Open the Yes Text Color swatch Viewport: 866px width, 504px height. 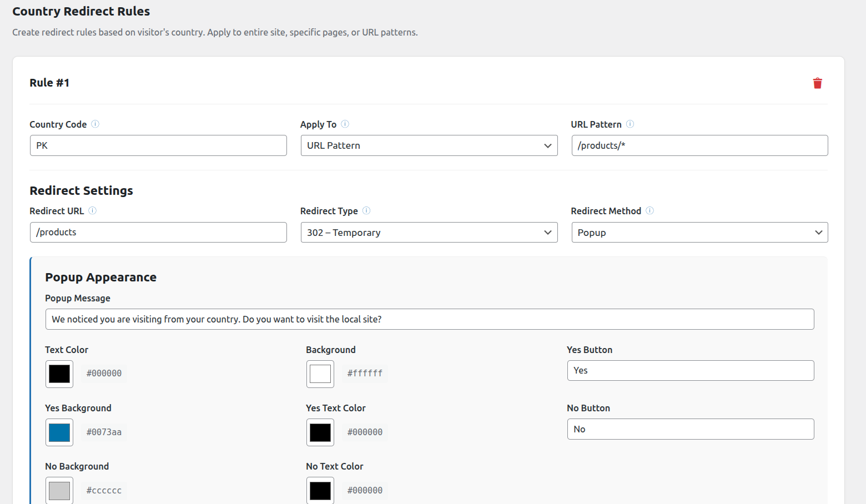[320, 432]
